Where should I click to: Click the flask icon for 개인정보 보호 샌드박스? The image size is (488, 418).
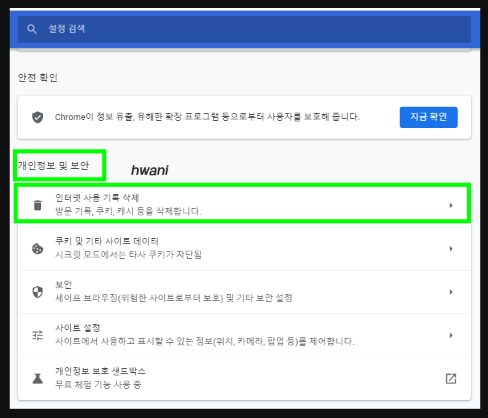(x=37, y=378)
